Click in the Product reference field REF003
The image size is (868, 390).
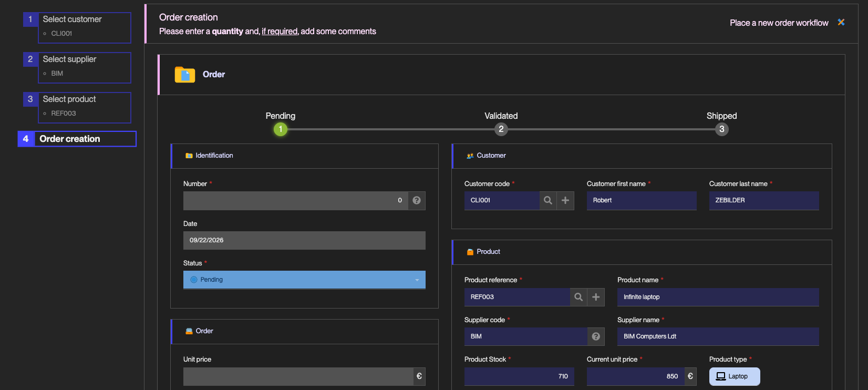[x=517, y=297]
